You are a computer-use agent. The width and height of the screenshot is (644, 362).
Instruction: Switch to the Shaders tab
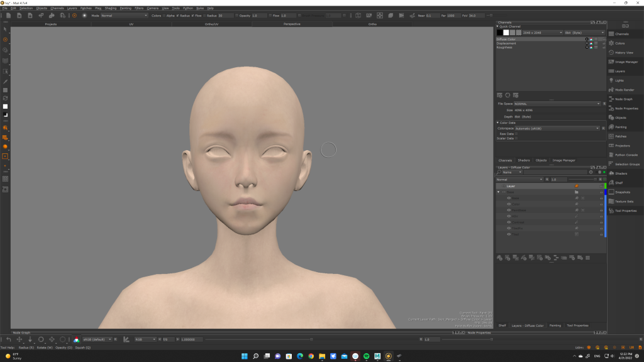tap(523, 160)
